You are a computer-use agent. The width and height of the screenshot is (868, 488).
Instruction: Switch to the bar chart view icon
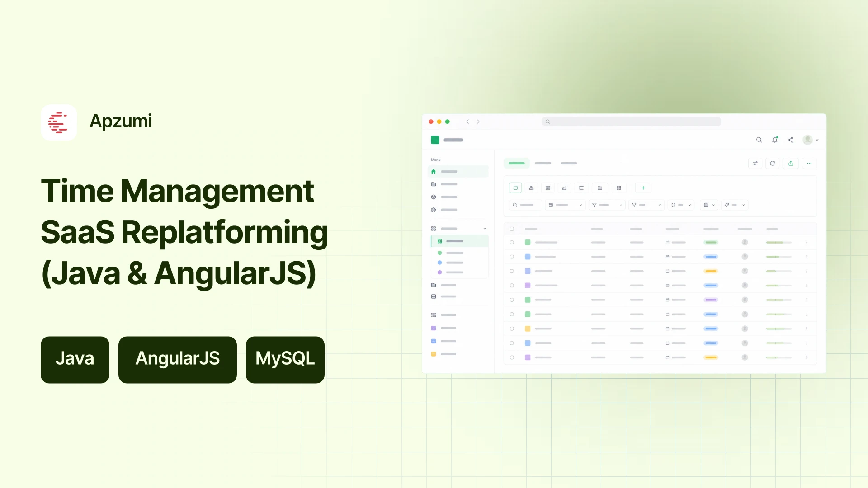[564, 188]
